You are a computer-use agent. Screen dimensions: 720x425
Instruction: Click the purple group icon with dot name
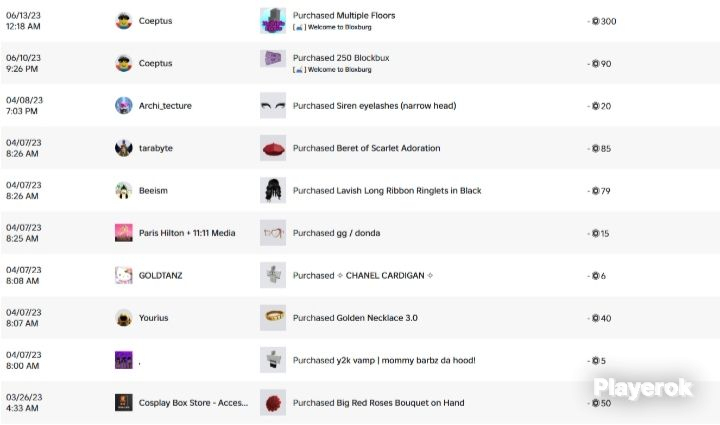coord(124,360)
